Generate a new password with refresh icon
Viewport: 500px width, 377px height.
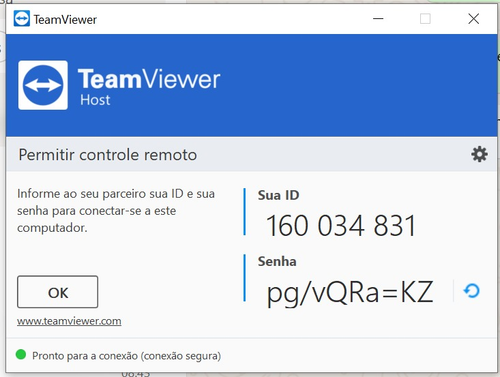(472, 291)
